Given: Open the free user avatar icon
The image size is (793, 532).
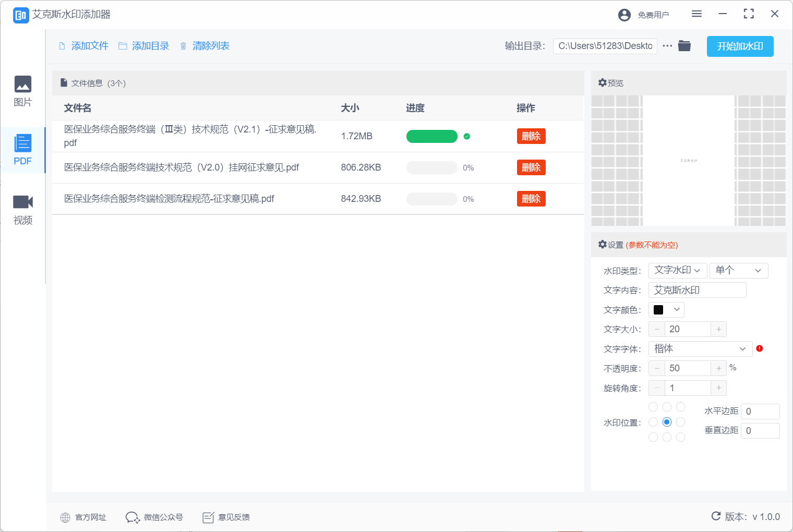Looking at the screenshot, I should pyautogui.click(x=624, y=15).
